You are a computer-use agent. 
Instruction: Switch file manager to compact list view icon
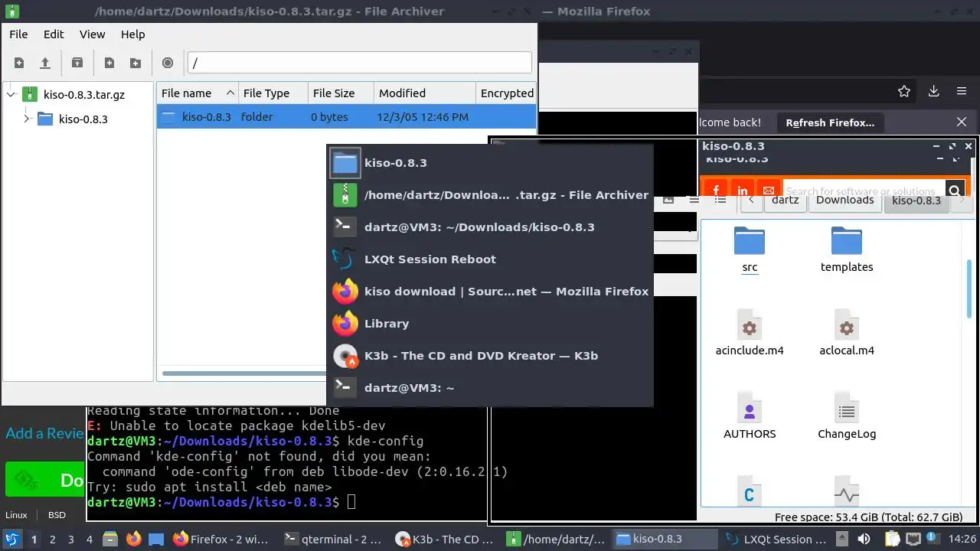click(694, 200)
